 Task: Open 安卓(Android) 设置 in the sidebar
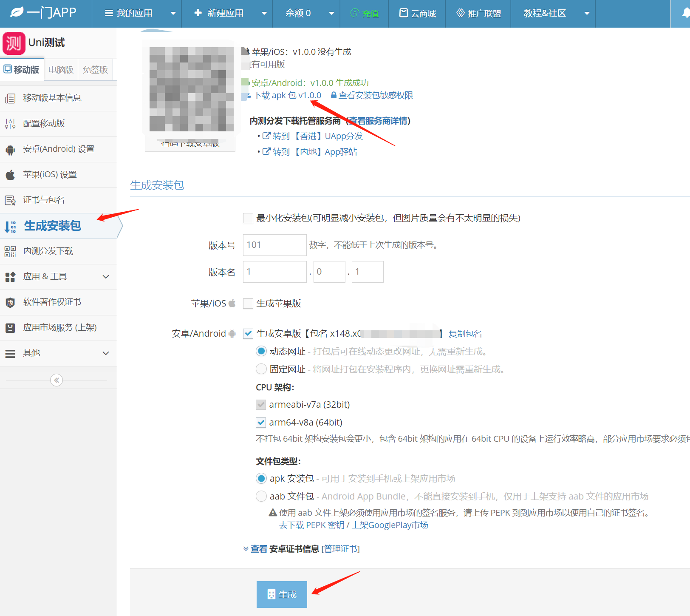(x=59, y=149)
